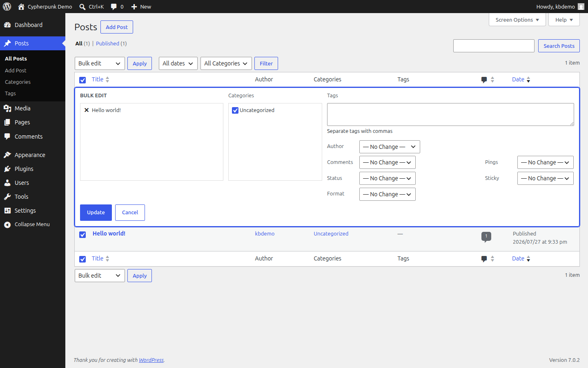Open Categories submenu item
This screenshot has width=588, height=368.
pyautogui.click(x=18, y=82)
